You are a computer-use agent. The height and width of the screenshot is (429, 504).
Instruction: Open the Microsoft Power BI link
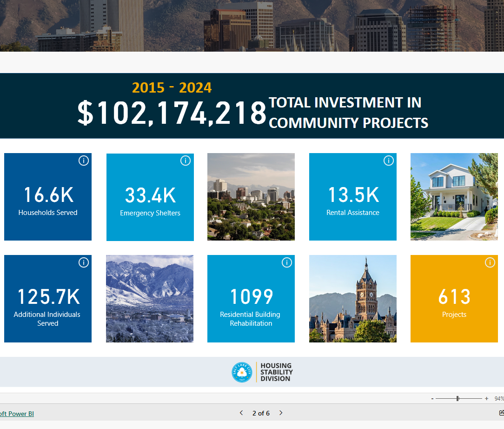(17, 413)
